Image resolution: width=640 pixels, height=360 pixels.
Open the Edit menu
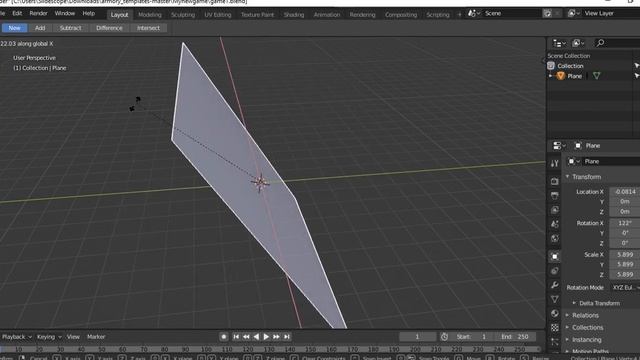click(17, 13)
